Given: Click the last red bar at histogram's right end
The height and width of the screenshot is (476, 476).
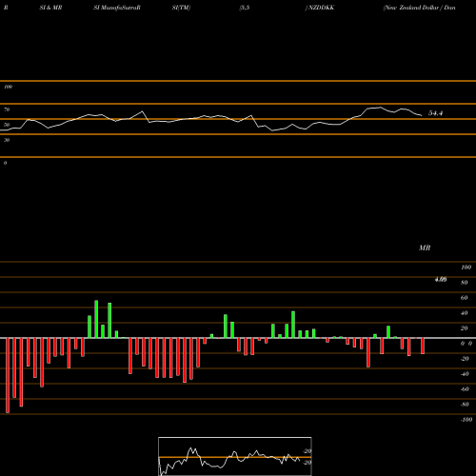Looking at the screenshot, I should coord(423,346).
